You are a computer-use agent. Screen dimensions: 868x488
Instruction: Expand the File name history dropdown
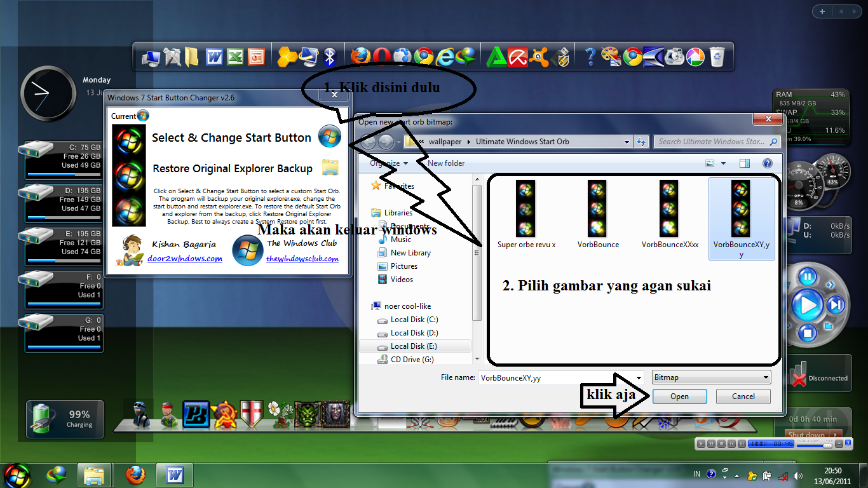(639, 377)
